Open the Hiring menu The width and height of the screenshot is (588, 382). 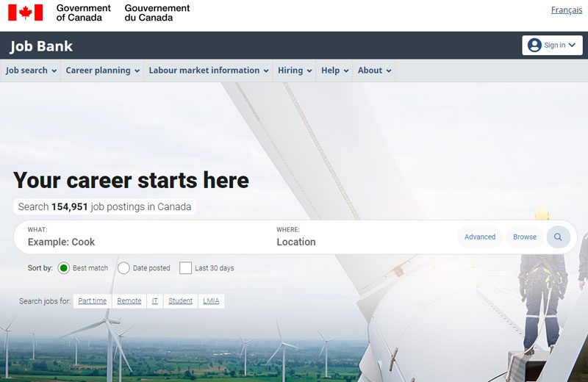[x=295, y=71]
